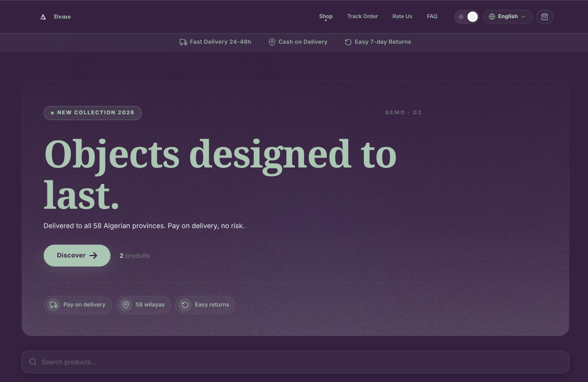Click the 'Cash on Delivery' banner text

click(x=303, y=42)
